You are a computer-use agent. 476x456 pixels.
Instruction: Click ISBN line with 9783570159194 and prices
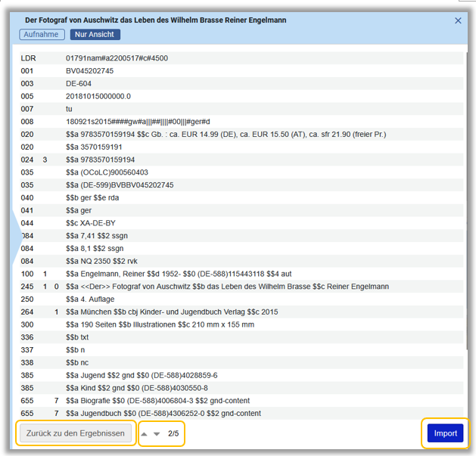click(226, 135)
